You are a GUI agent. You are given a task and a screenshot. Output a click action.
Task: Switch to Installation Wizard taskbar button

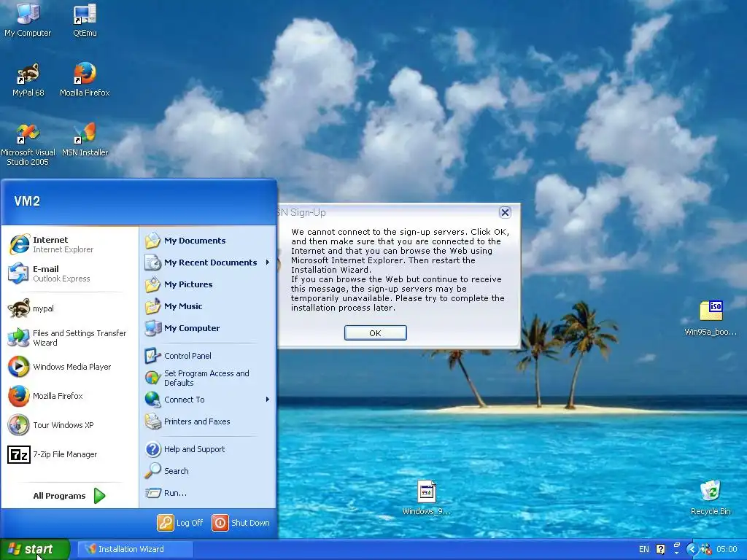tap(135, 549)
